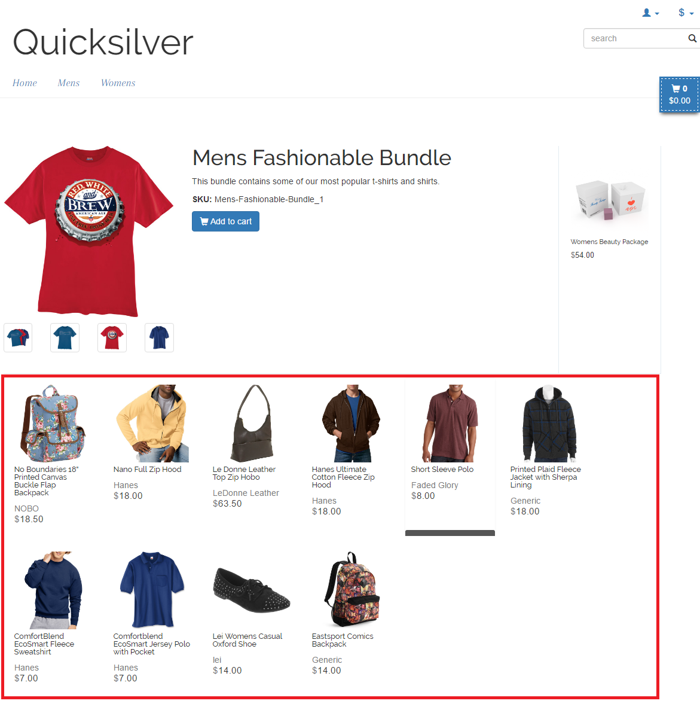Click inside the search input field
The width and height of the screenshot is (700, 728).
coord(636,38)
